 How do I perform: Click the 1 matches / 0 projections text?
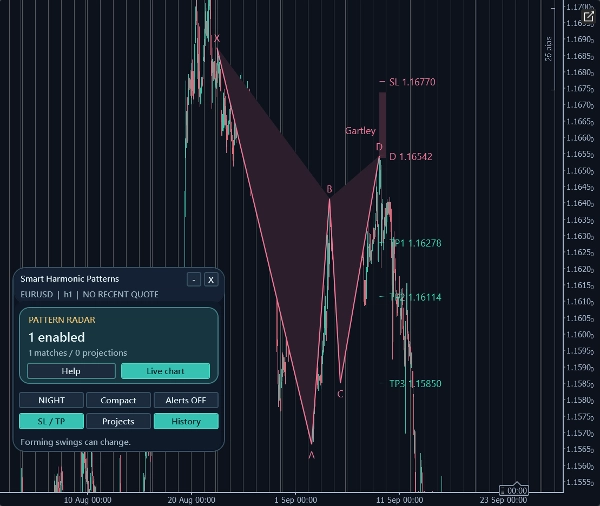tap(78, 353)
